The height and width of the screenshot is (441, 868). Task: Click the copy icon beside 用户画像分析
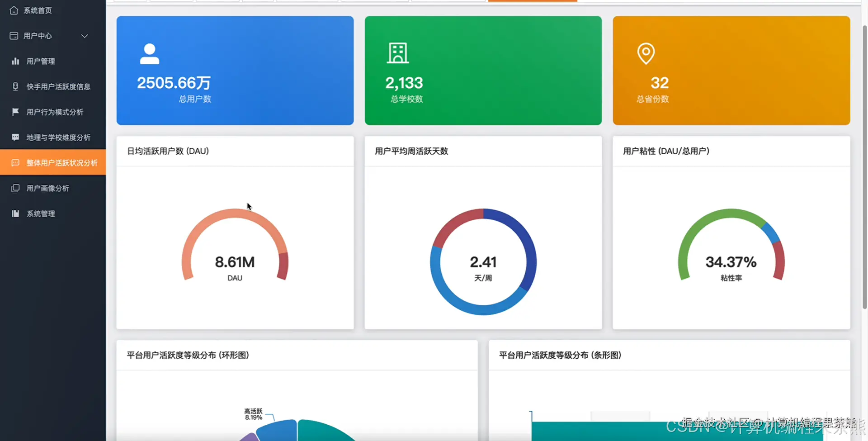tap(15, 188)
